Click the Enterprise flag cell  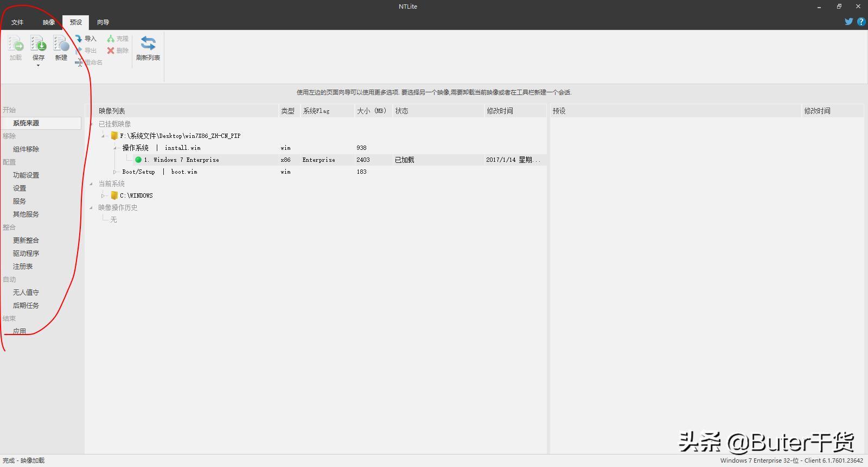(318, 160)
